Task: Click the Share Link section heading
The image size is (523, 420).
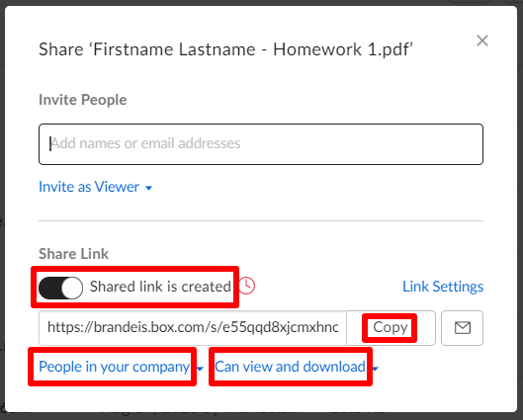Action: (73, 254)
